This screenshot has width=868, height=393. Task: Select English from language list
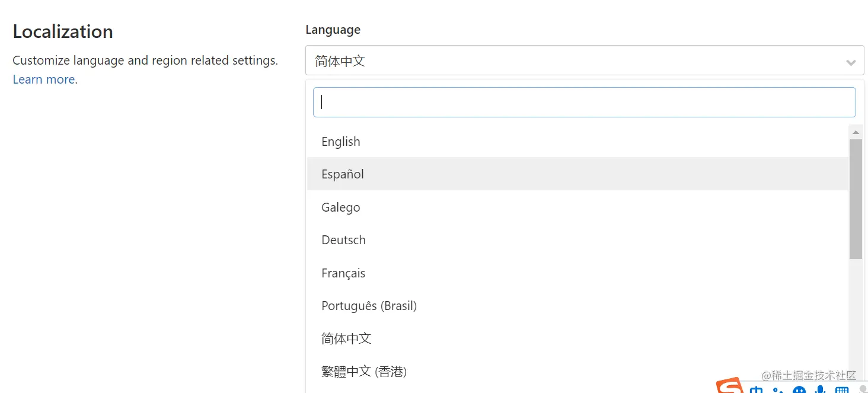coord(341,142)
